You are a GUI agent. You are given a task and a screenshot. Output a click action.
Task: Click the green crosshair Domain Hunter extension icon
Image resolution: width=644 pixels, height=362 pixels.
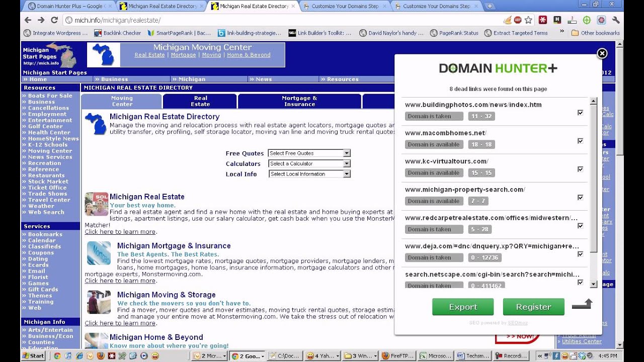pos(587,20)
